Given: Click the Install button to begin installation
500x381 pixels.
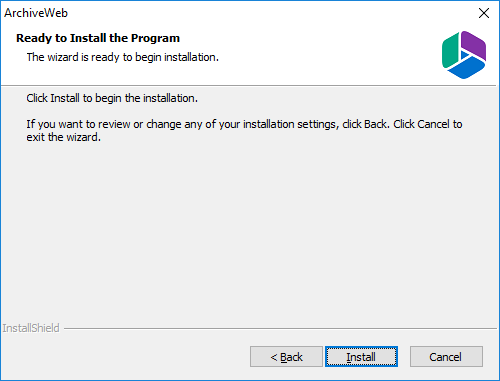Looking at the screenshot, I should [361, 357].
